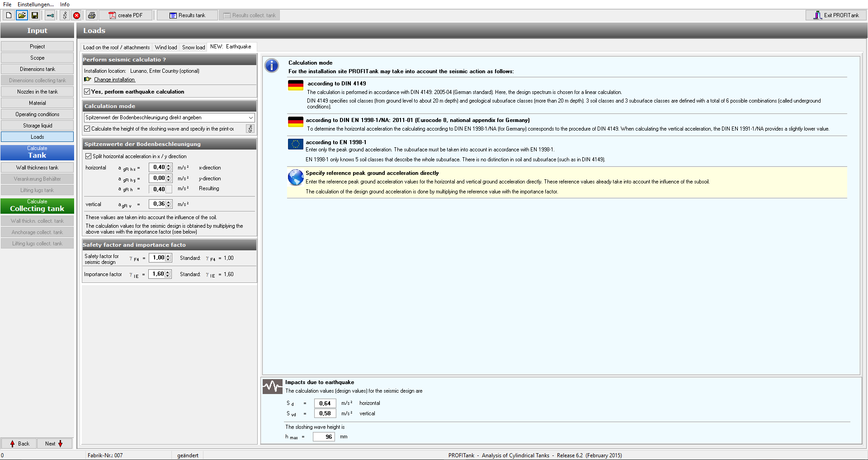The height and width of the screenshot is (460, 868).
Task: Click the printer icon
Action: (92, 15)
